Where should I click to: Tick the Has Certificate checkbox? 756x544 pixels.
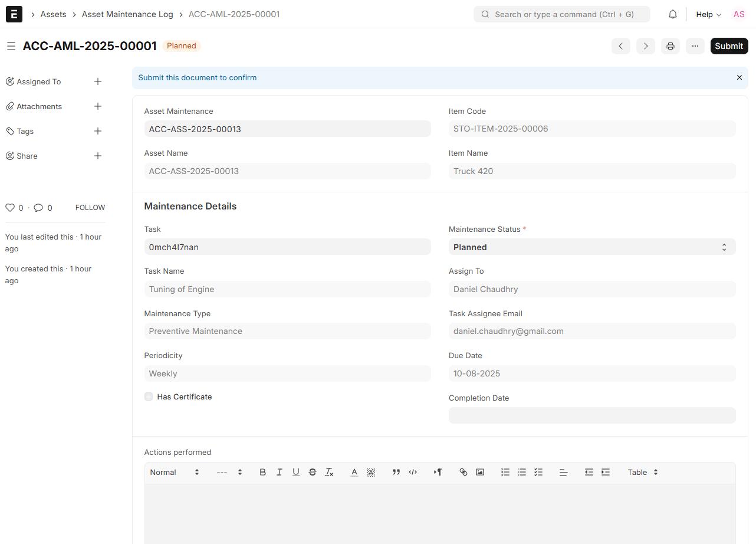(x=149, y=396)
